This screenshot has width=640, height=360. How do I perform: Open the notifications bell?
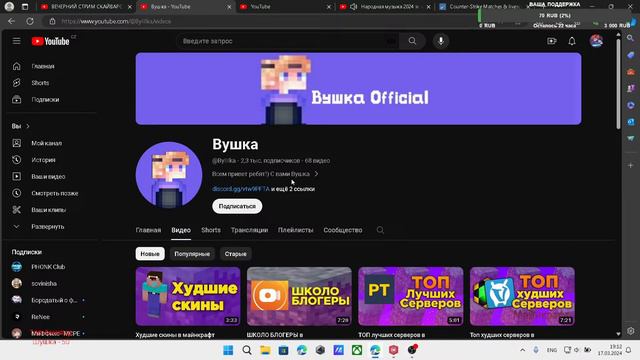pos(572,41)
